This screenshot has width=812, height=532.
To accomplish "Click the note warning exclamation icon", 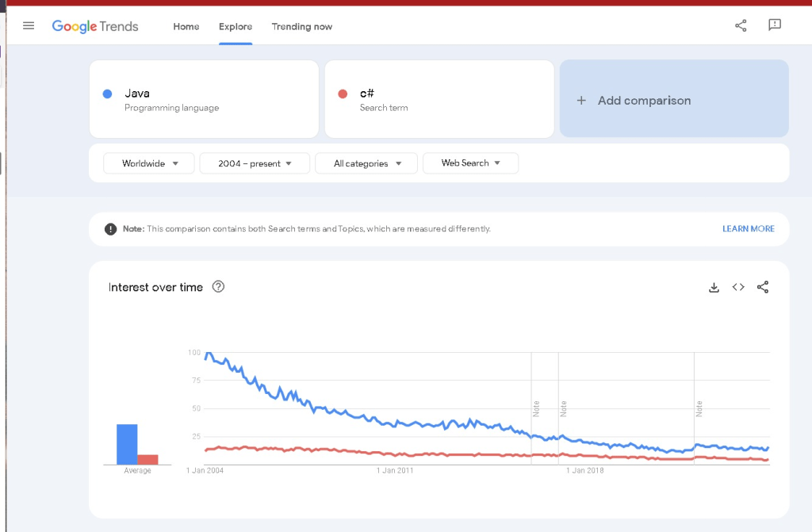I will (110, 229).
